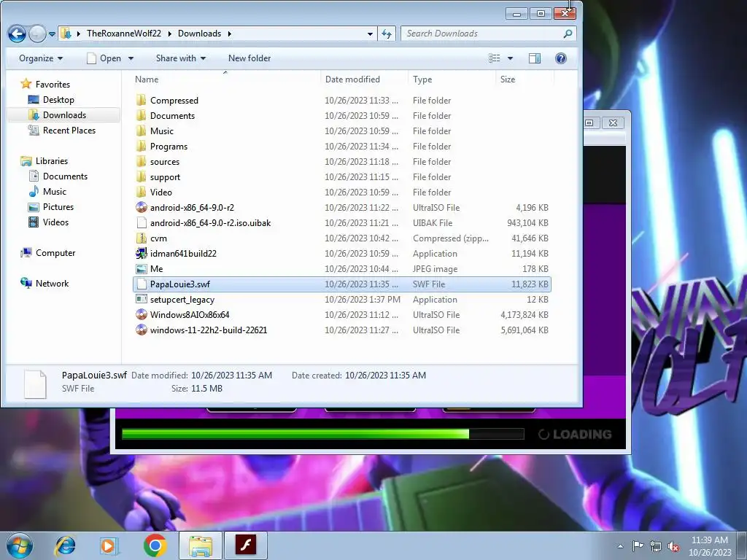Refresh the Downloads folder view
Image resolution: width=747 pixels, height=560 pixels.
(387, 34)
